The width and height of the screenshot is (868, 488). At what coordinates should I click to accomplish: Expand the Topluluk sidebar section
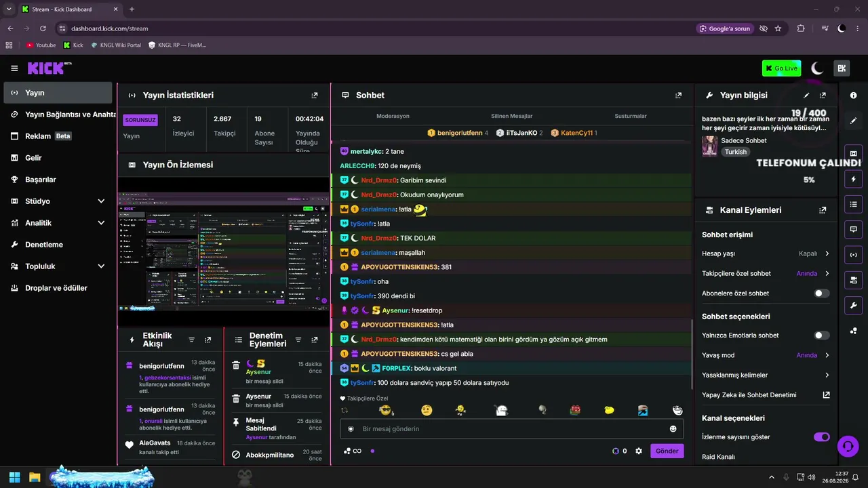click(101, 266)
